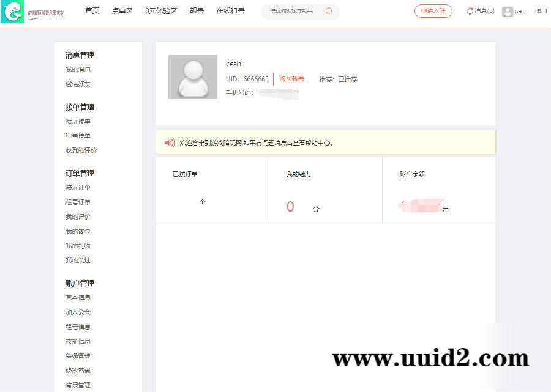Open the 点单区 navigation item

(x=122, y=11)
